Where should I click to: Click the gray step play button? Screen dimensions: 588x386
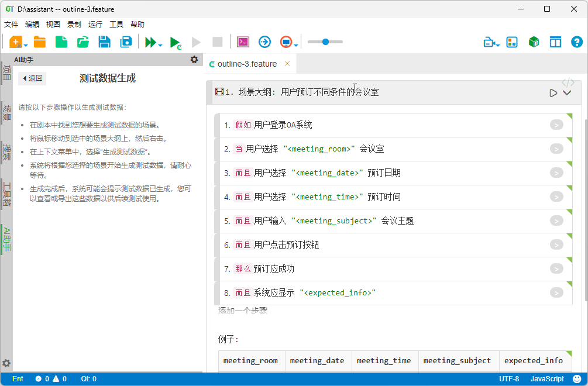point(196,42)
